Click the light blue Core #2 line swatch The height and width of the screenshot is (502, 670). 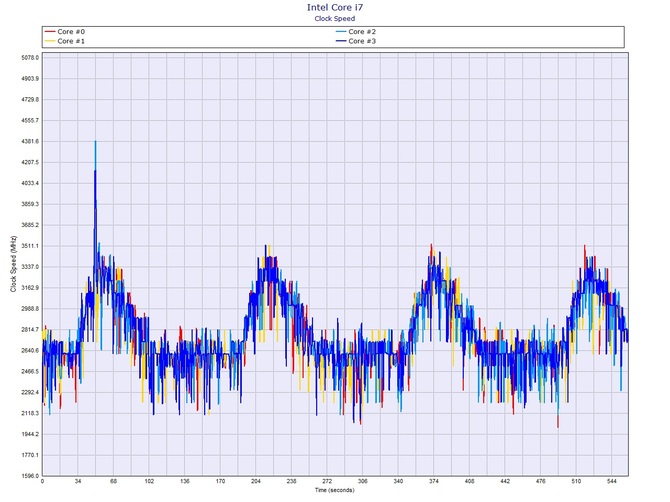coord(341,32)
